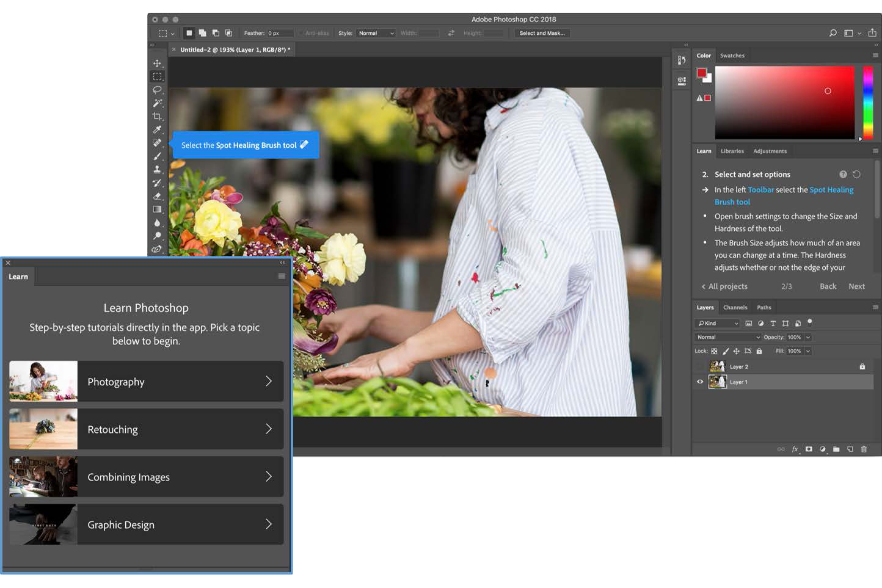Select the Magic Wand tool
The height and width of the screenshot is (588, 882).
[157, 103]
